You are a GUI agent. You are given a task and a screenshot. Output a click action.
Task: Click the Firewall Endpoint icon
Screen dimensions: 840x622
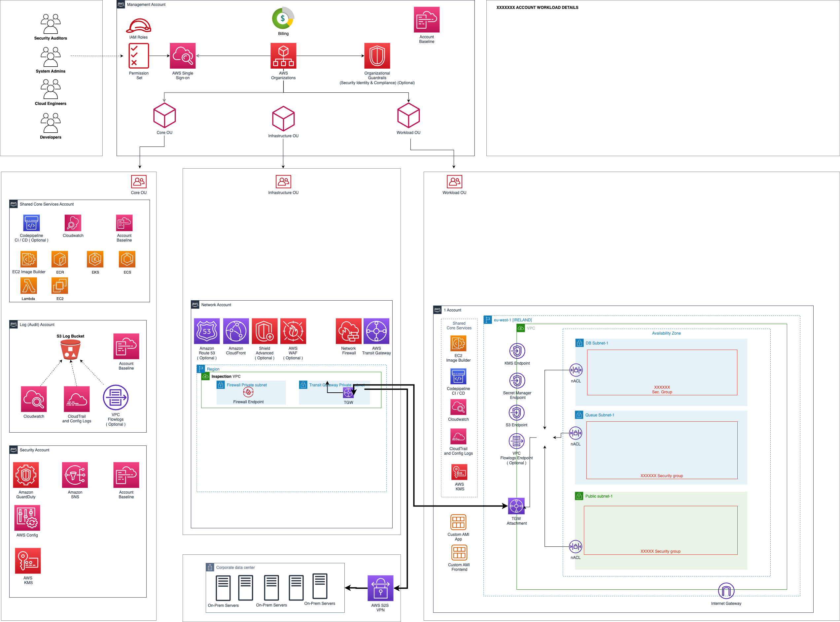(x=248, y=392)
